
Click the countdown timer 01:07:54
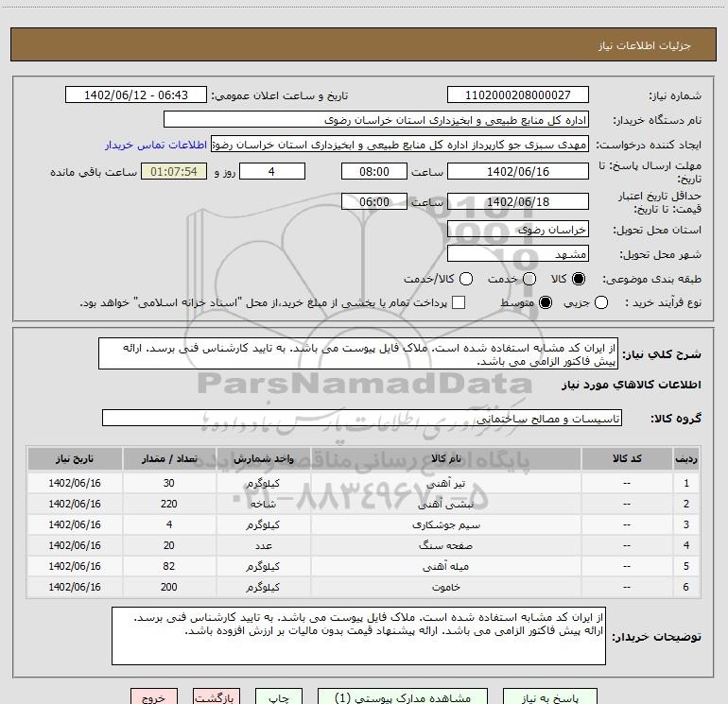[174, 171]
